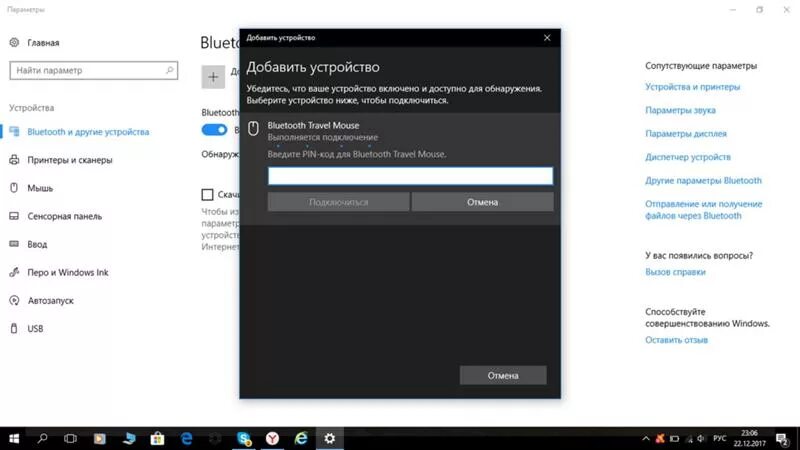Open Action Center notifications icon
800x450 pixels.
[x=782, y=438]
